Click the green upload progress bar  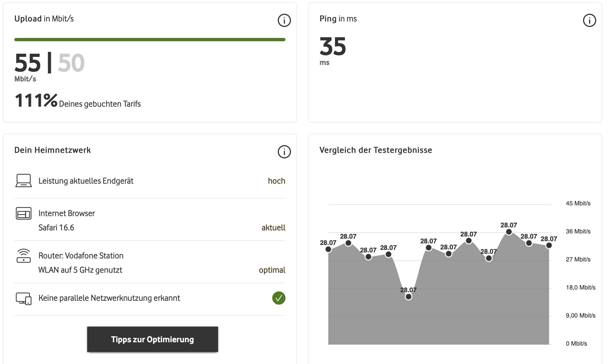150,40
